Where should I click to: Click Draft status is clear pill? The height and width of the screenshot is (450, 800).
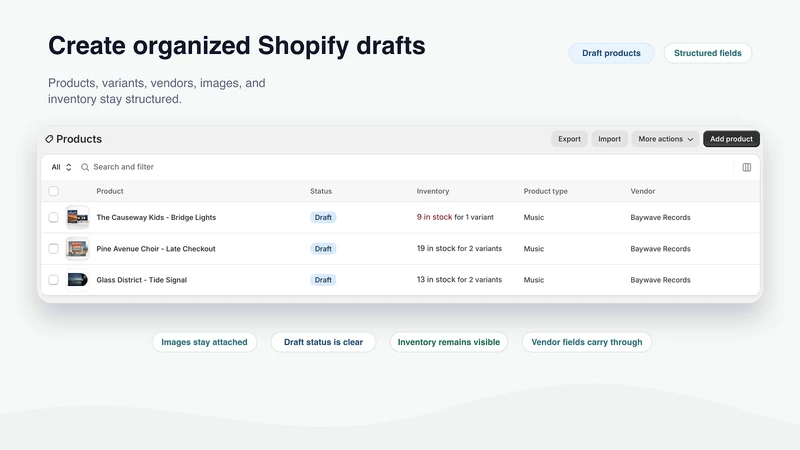pos(323,342)
